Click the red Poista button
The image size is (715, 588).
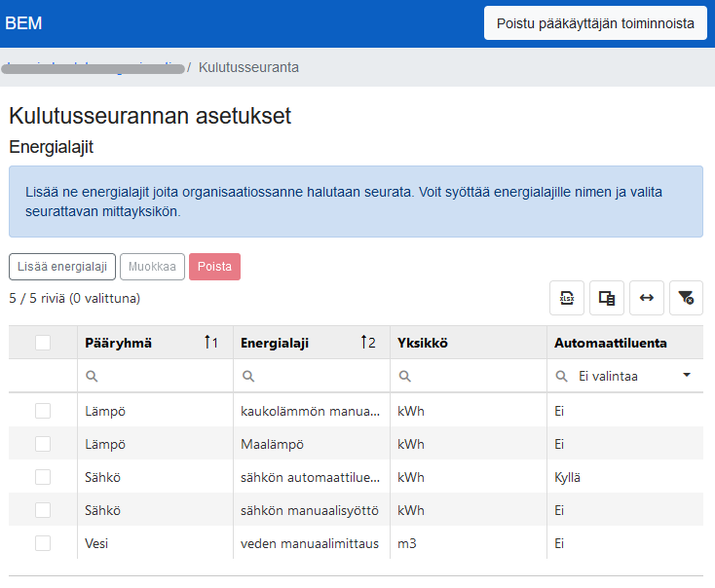[214, 267]
